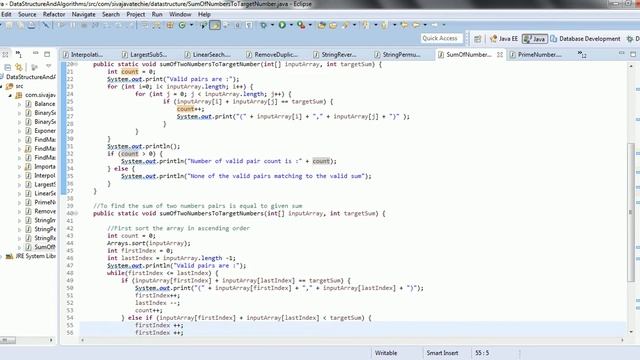The image size is (640, 360).
Task: Show hidden editor tabs list »12
Action: (582, 54)
